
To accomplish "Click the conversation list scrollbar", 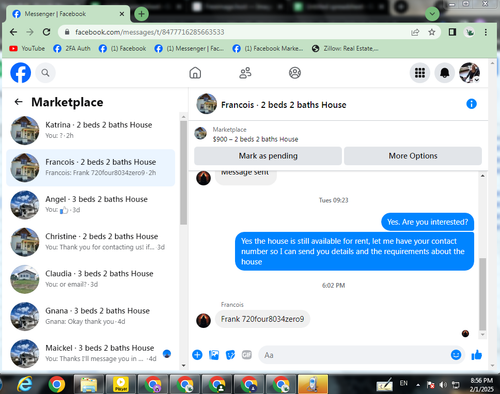I will (x=183, y=173).
